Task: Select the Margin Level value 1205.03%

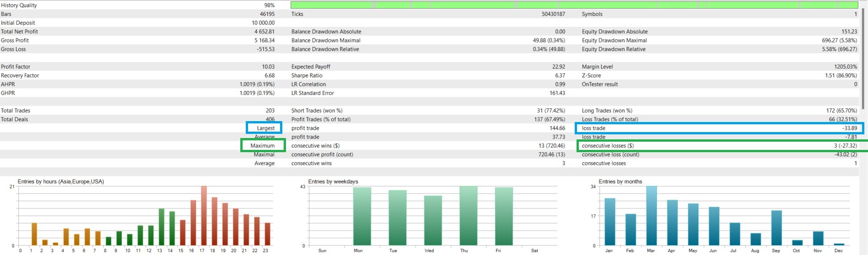Action: pos(846,67)
